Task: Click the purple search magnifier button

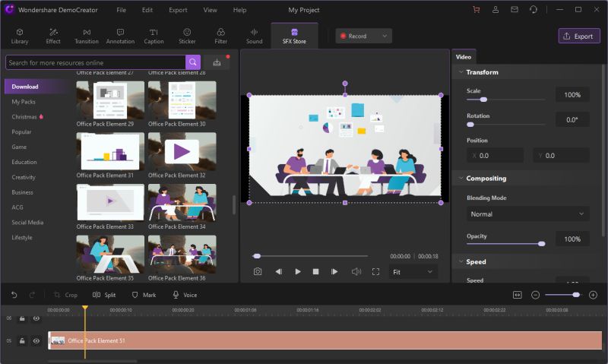Action: point(193,62)
